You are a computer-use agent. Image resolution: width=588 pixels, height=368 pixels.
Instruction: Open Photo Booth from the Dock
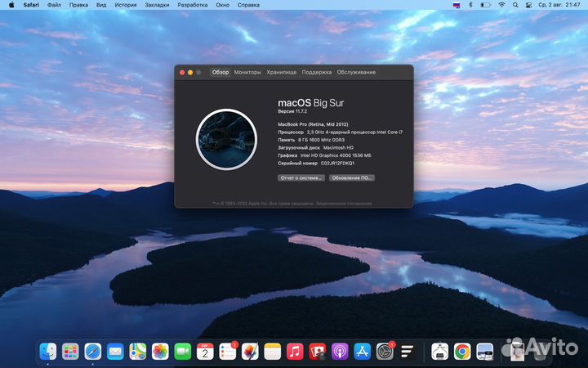318,352
